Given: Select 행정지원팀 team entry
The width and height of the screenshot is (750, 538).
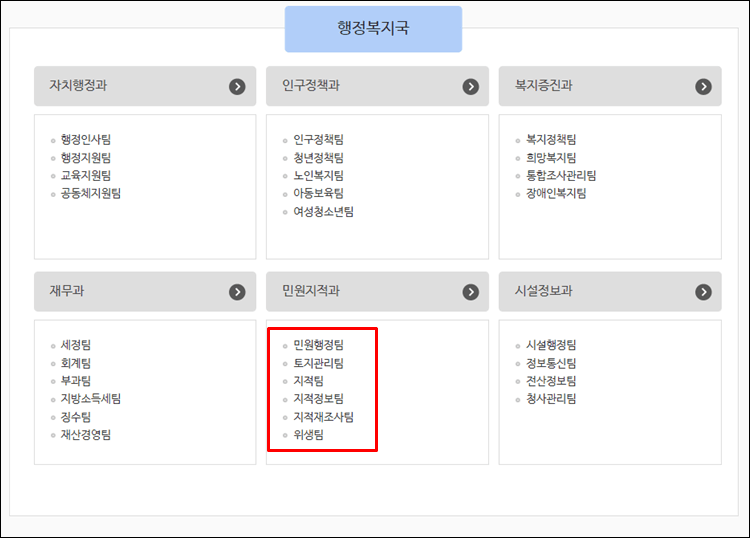Looking at the screenshot, I should pyautogui.click(x=86, y=158).
